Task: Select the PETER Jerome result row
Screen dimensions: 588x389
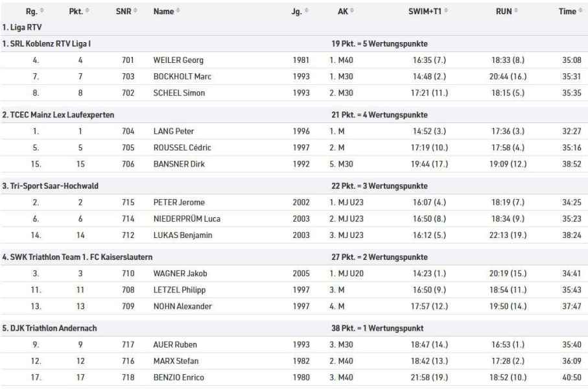Action: coord(294,202)
